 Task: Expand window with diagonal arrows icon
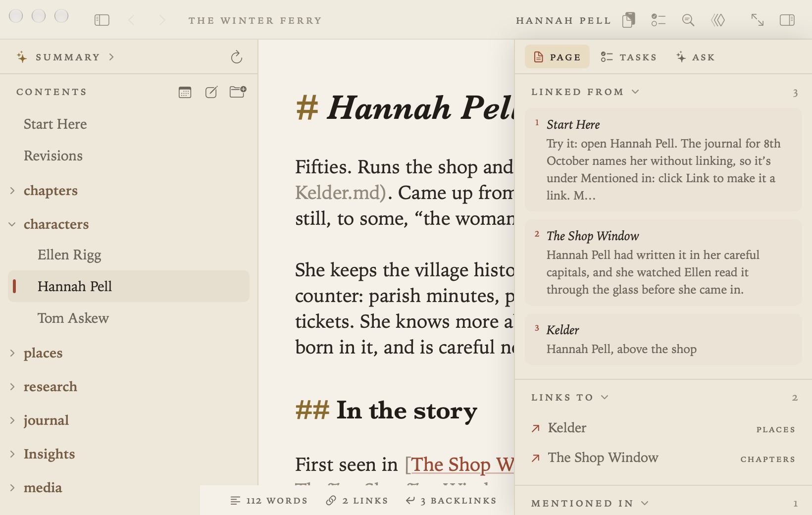click(758, 20)
